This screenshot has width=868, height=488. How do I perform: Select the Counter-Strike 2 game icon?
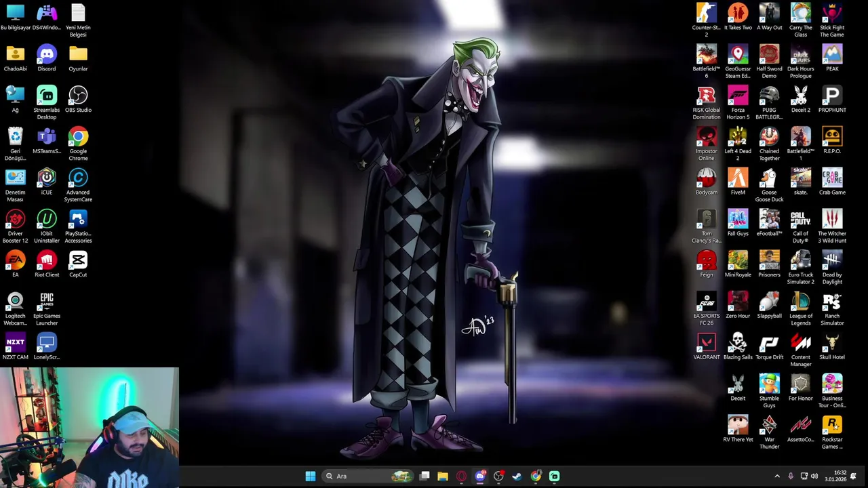(707, 14)
